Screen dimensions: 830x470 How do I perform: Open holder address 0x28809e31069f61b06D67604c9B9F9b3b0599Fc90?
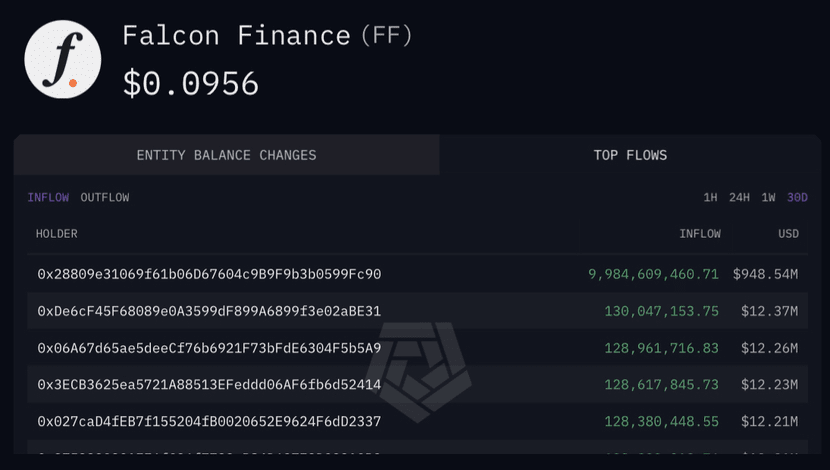coord(209,274)
